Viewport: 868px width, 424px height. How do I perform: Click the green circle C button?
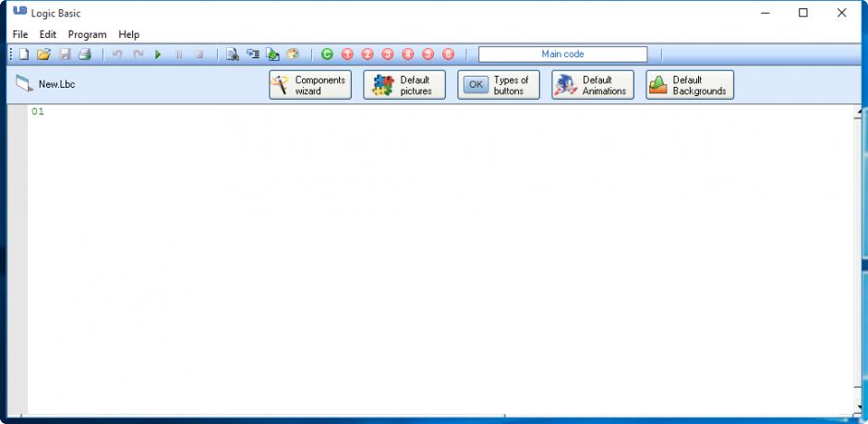pos(327,55)
